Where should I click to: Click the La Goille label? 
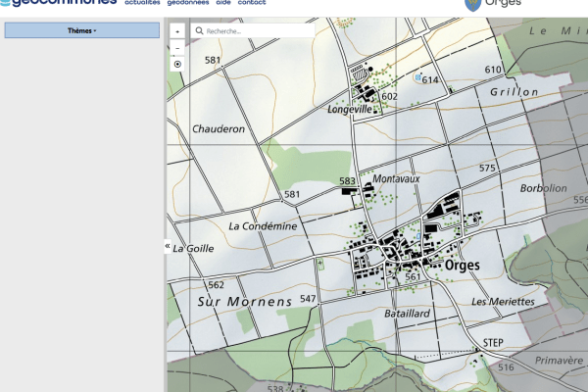click(193, 248)
